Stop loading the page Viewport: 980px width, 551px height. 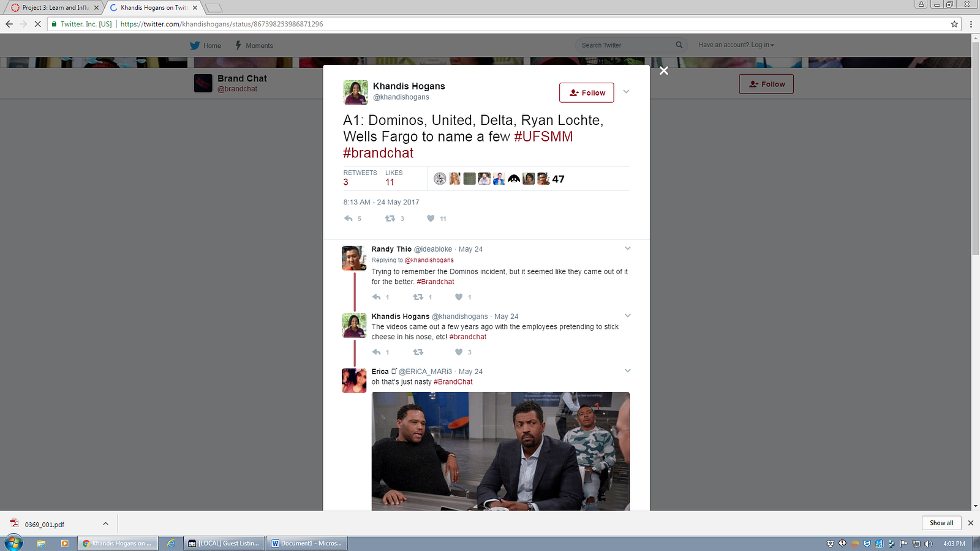(x=37, y=24)
